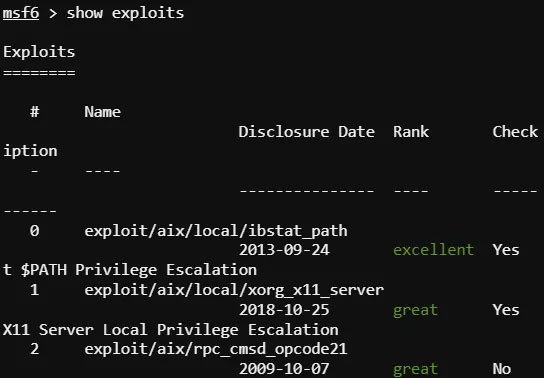Click the date 2013-09-24
The width and height of the screenshot is (544, 378).
[284, 250]
